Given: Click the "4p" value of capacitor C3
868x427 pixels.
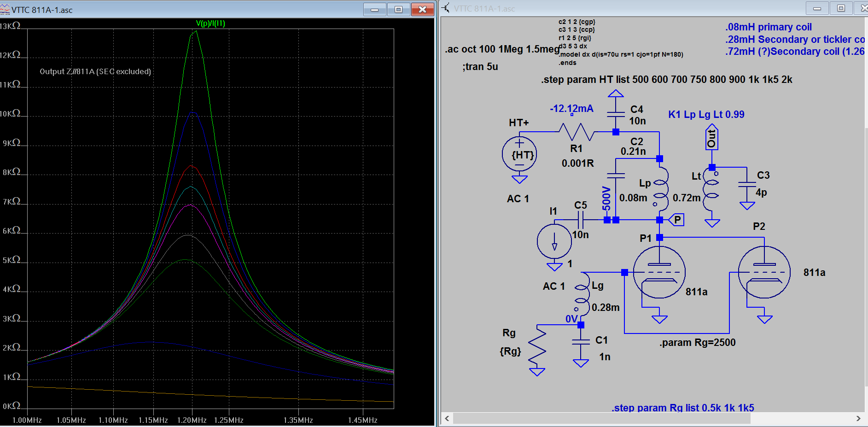Looking at the screenshot, I should 761,193.
